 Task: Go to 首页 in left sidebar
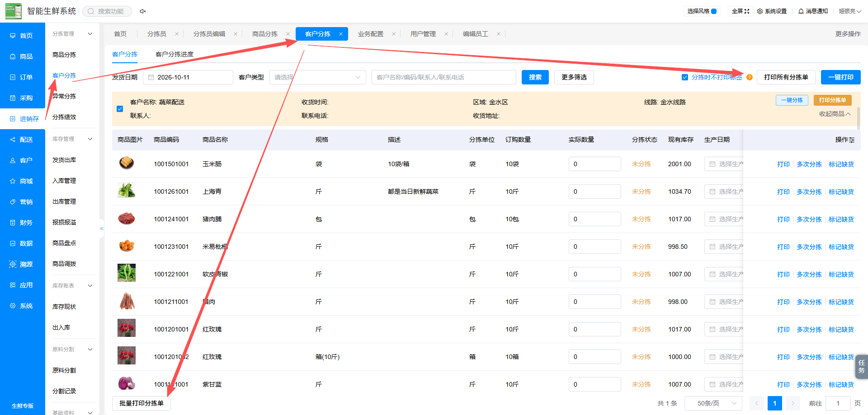(x=23, y=36)
